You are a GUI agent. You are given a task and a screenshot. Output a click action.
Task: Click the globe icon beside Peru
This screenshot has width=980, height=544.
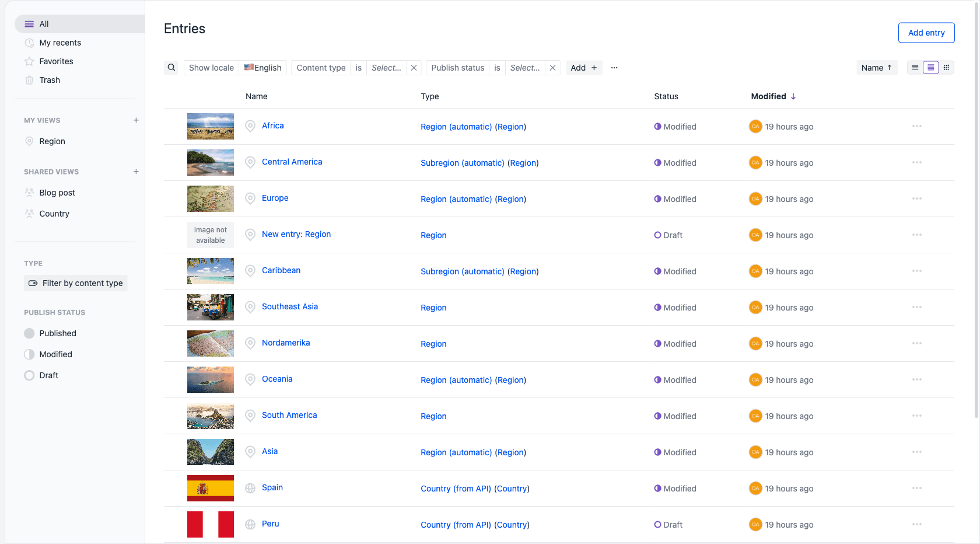click(250, 524)
